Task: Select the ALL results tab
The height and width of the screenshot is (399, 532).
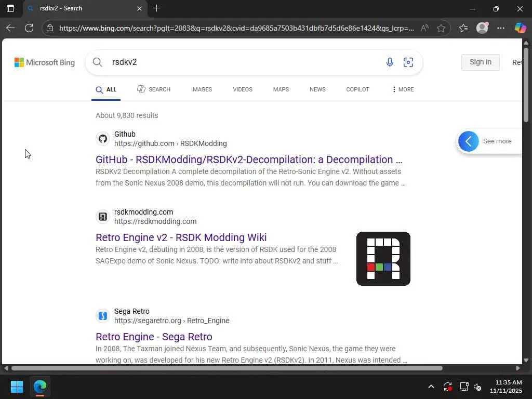Action: 106,89
